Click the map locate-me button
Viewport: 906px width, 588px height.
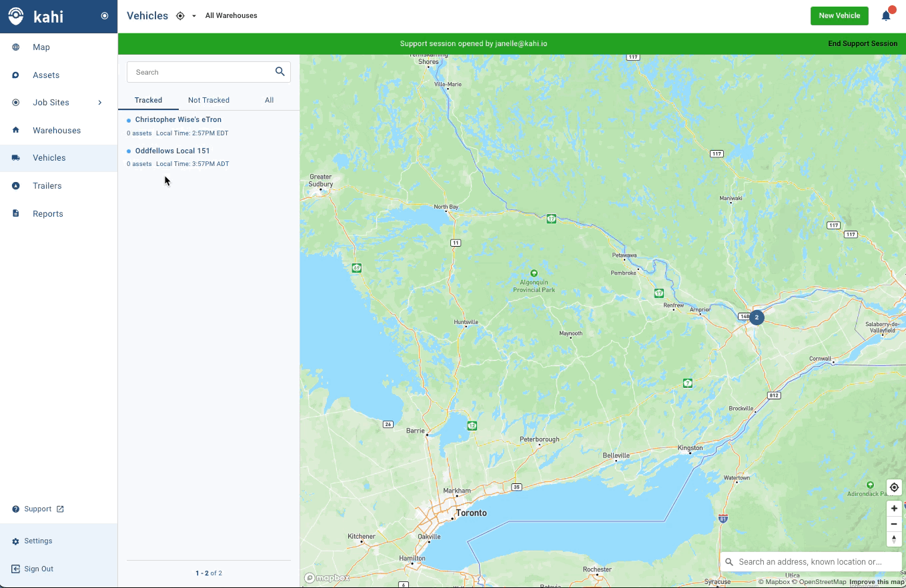tap(894, 487)
